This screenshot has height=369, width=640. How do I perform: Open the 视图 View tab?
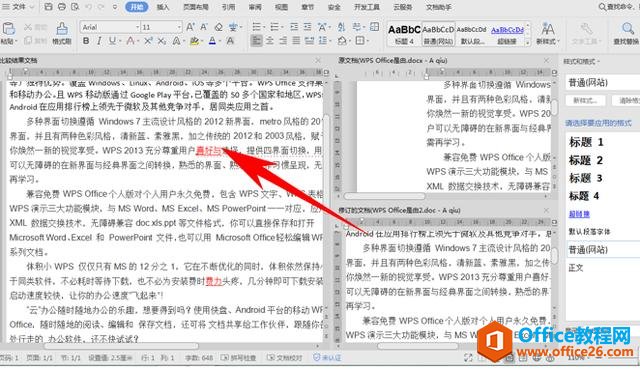[281, 7]
